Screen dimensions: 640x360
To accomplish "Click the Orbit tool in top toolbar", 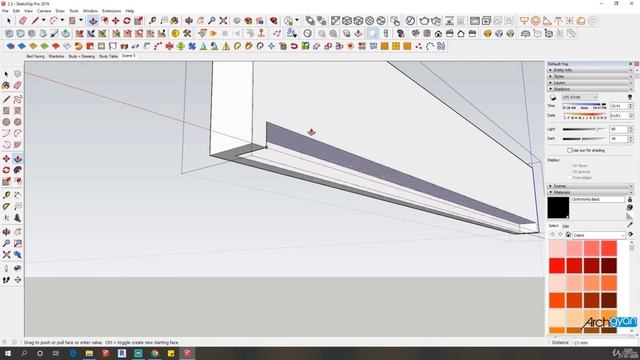I will [189, 20].
